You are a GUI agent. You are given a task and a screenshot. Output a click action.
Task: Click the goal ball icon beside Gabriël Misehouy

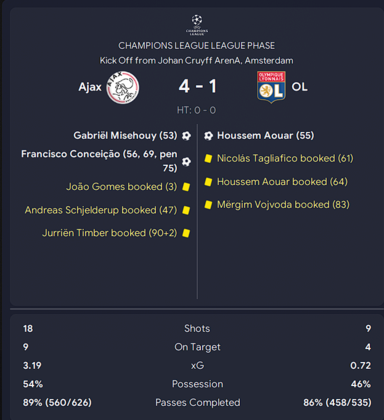[186, 136]
